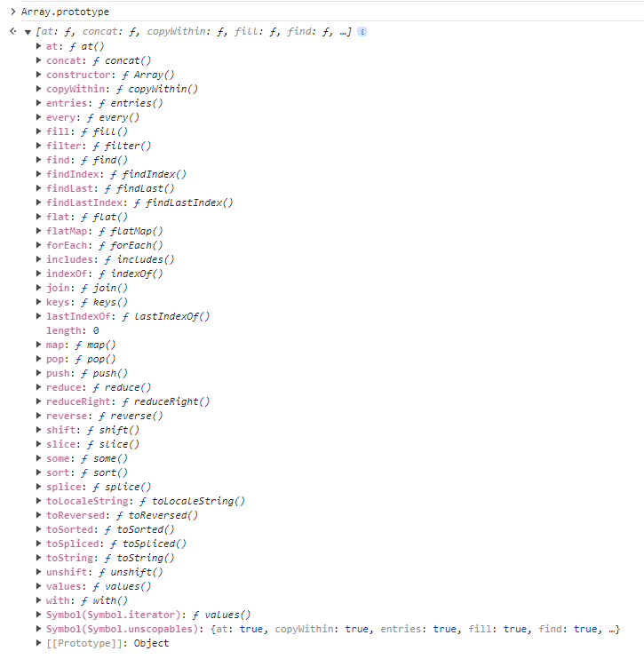Expand the join function entry

[39, 288]
